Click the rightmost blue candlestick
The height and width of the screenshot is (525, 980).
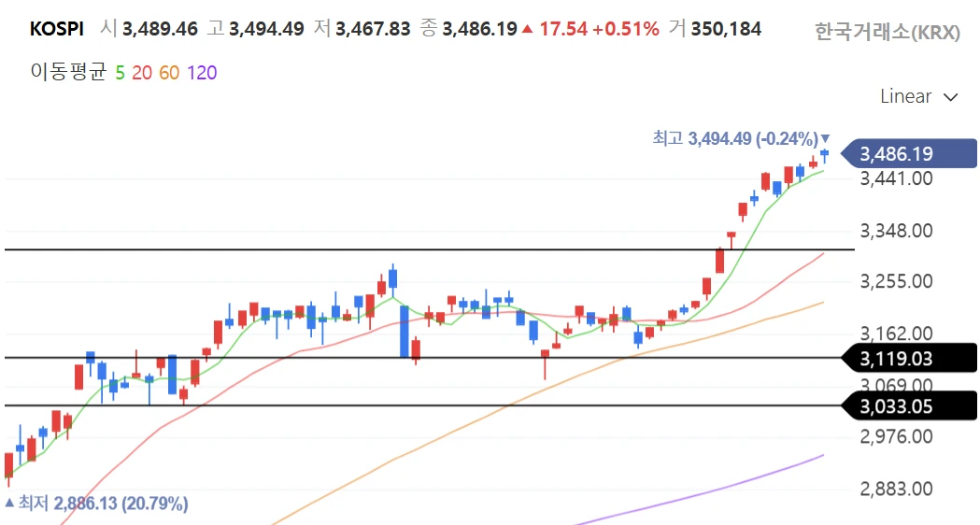pos(825,154)
